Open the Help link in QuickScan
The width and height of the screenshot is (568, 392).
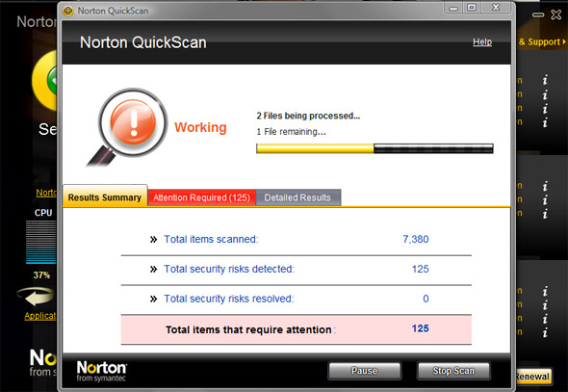click(482, 42)
